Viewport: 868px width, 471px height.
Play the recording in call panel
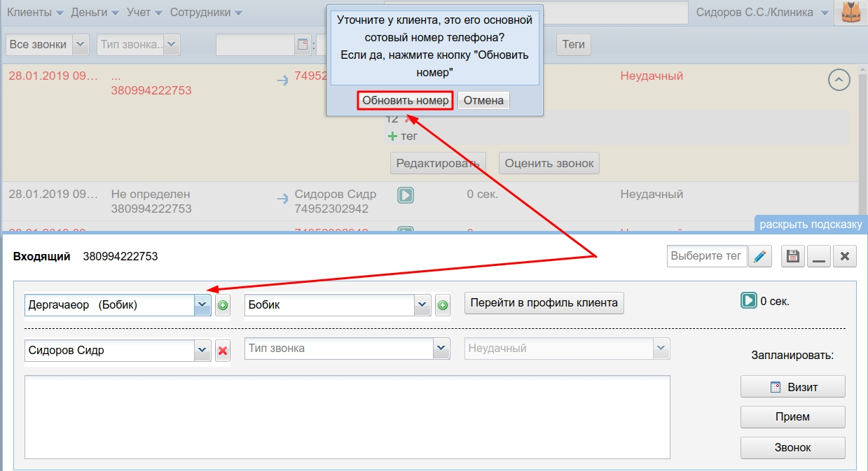749,301
